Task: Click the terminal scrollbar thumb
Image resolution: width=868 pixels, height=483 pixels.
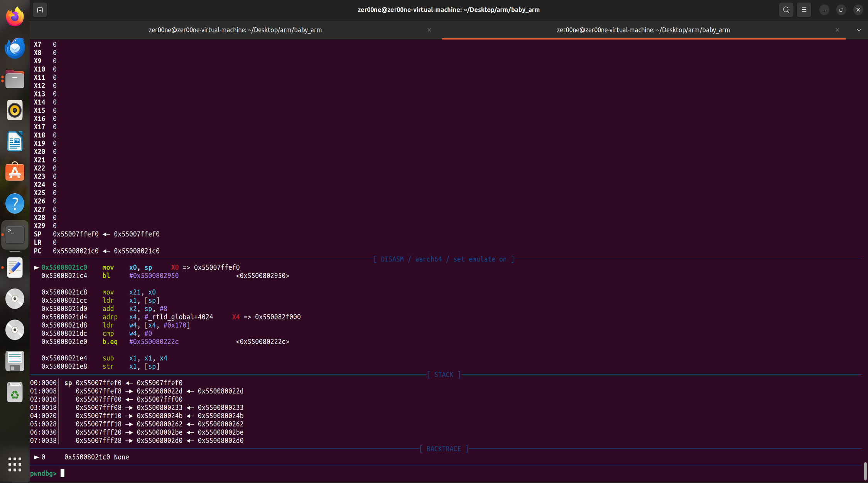Action: point(865,471)
